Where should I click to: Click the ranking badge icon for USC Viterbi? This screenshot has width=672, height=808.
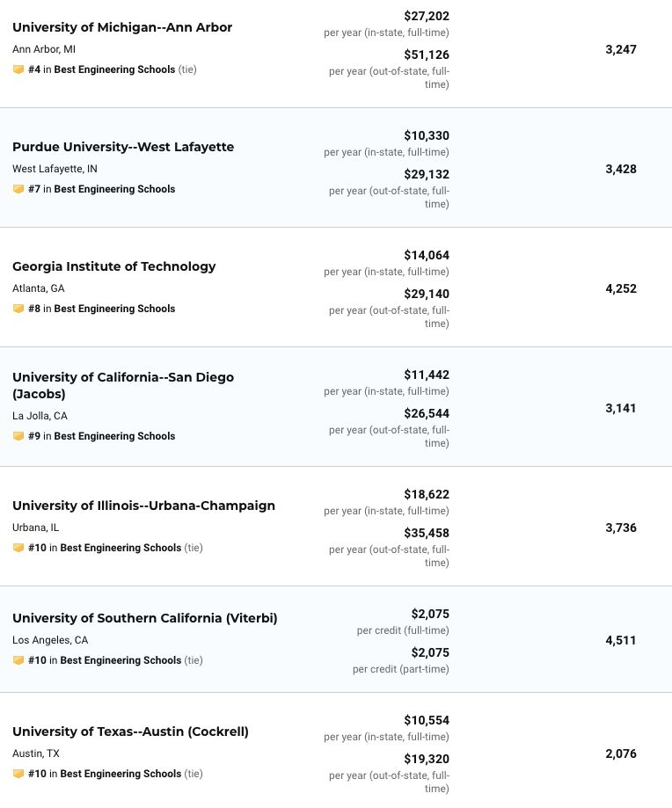pyautogui.click(x=18, y=660)
